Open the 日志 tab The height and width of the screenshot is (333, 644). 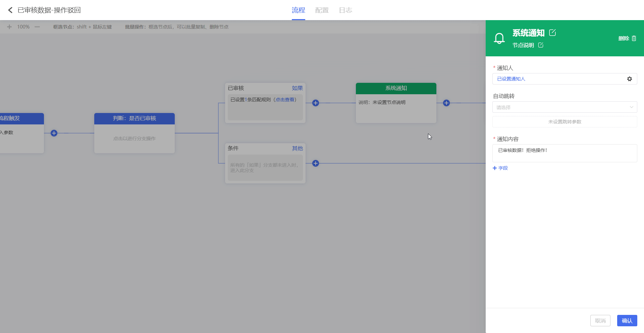coord(345,10)
